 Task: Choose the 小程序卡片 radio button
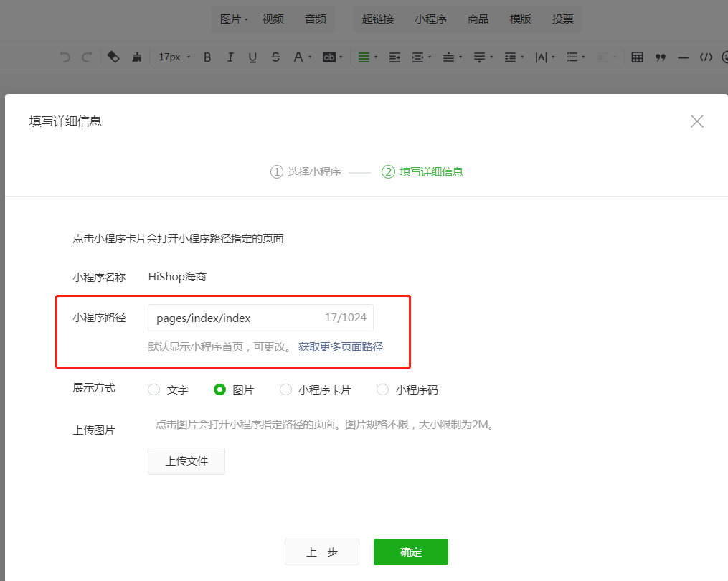(x=286, y=390)
